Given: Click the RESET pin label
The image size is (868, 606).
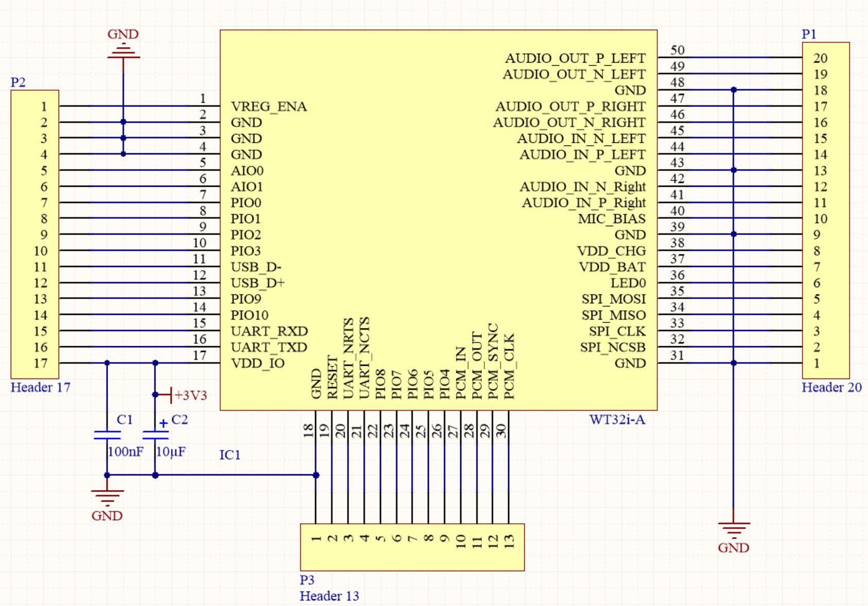Looking at the screenshot, I should 333,377.
